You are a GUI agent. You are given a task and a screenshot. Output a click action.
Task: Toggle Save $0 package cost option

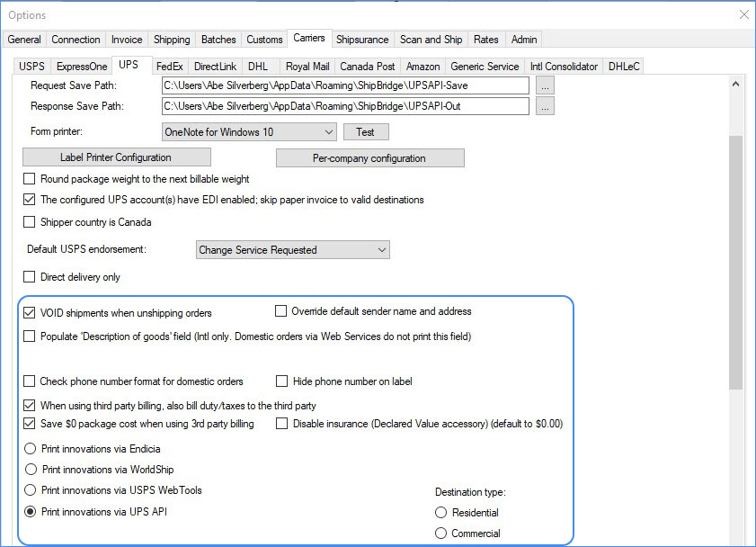30,424
